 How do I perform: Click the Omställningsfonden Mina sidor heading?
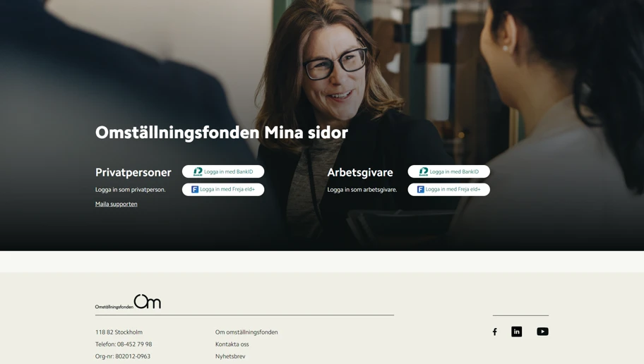tap(222, 133)
